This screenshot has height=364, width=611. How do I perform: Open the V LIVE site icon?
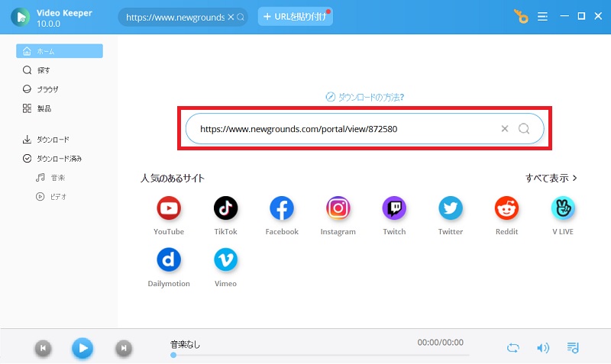[563, 208]
